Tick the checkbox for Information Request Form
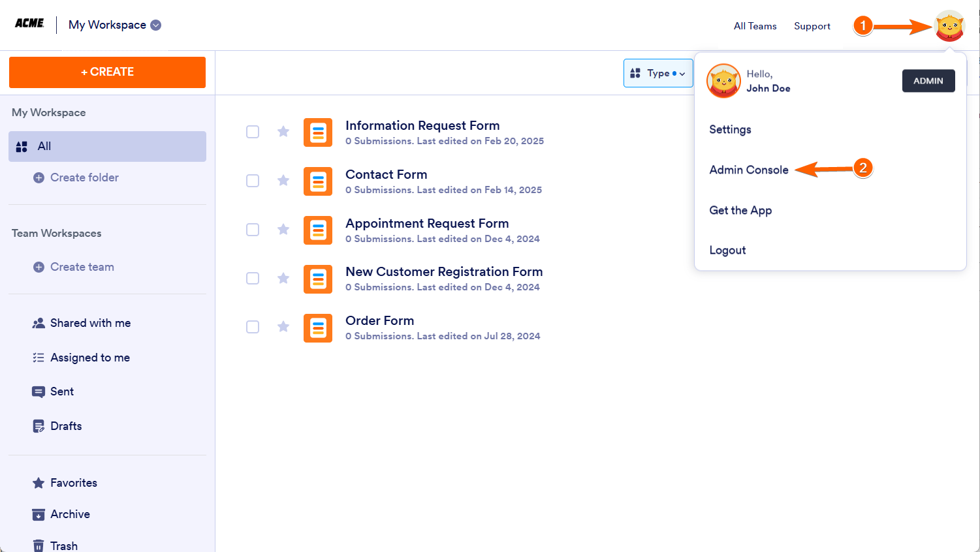This screenshot has height=552, width=980. [253, 132]
